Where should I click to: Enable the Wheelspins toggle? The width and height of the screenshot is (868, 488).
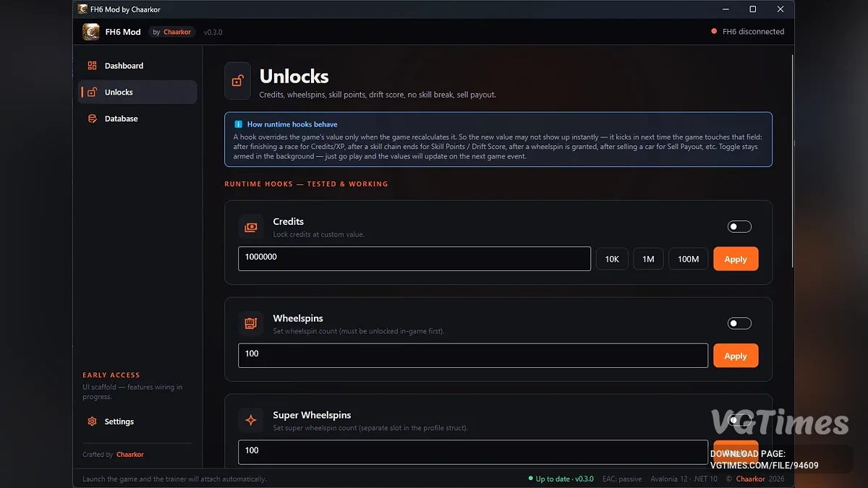point(739,324)
